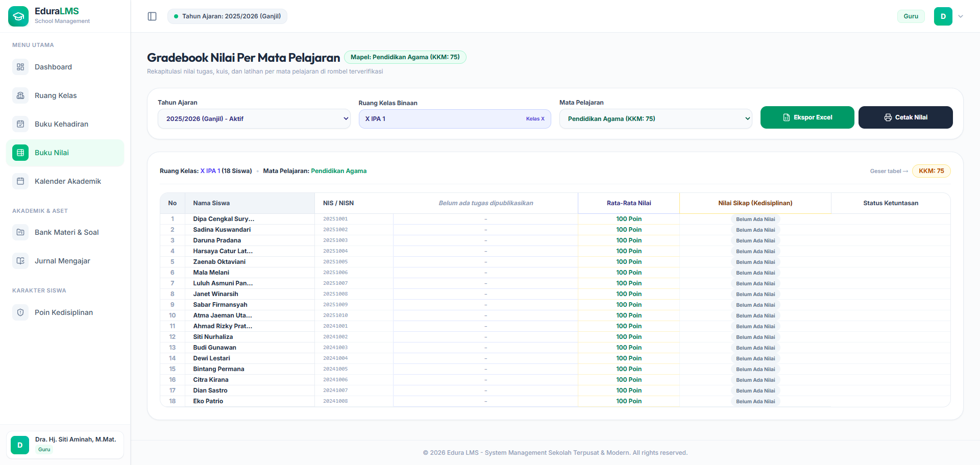This screenshot has height=465, width=980.
Task: Click the EduraLMS graduation cap logo
Action: coord(18,16)
